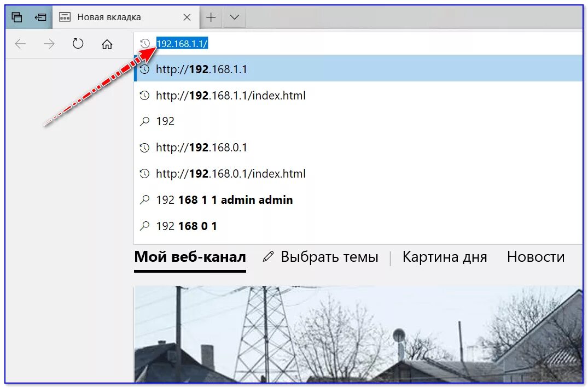The width and height of the screenshot is (588, 388).
Task: Open the Новости section
Action: [x=537, y=256]
